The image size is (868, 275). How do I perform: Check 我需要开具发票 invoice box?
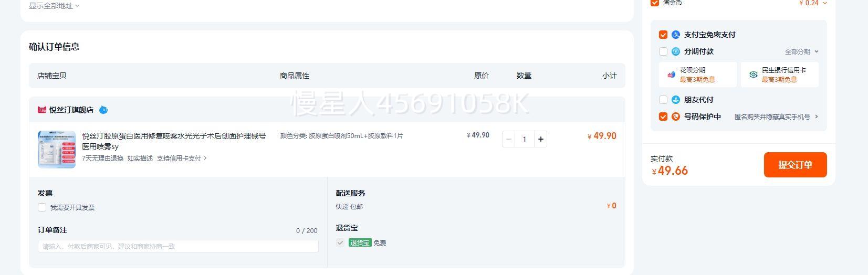[x=42, y=207]
